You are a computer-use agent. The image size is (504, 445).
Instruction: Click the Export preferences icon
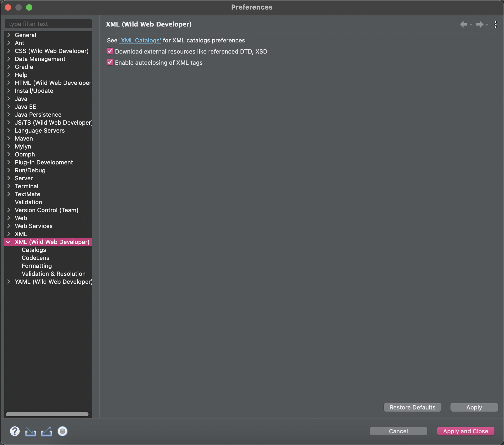click(x=47, y=431)
